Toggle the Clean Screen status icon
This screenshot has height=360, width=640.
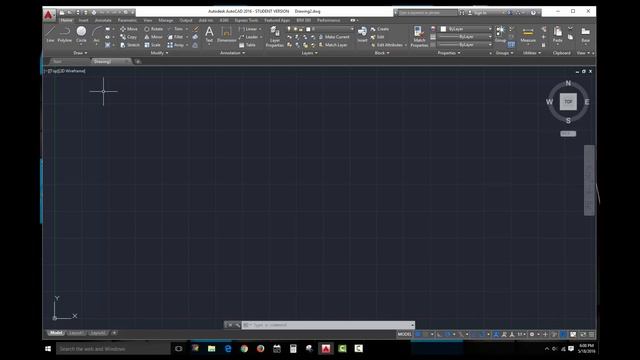[583, 334]
